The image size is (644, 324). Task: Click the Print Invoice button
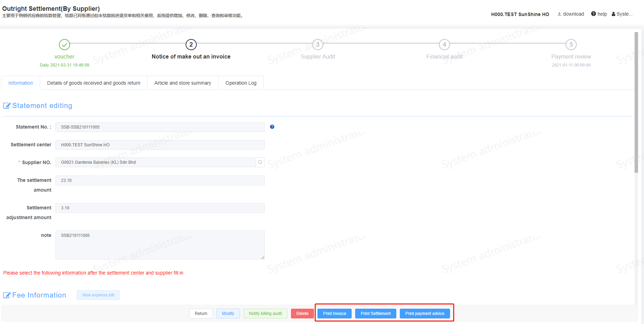click(x=335, y=314)
